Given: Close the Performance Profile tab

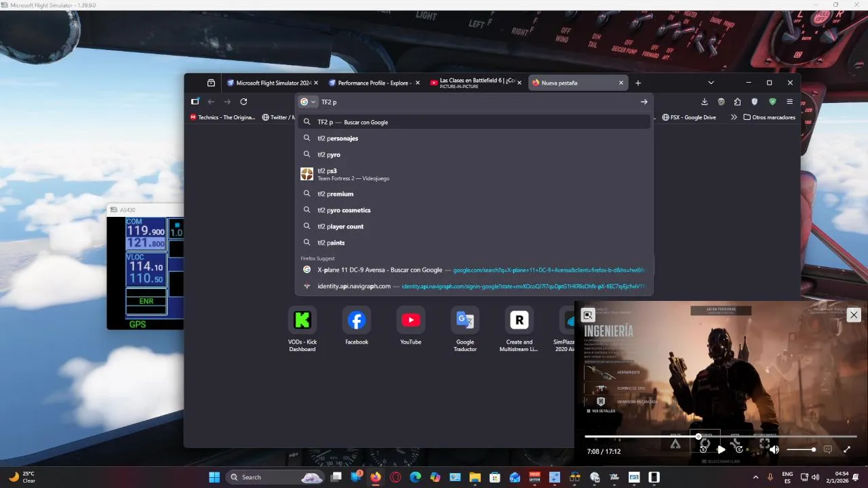Looking at the screenshot, I should coord(416,83).
